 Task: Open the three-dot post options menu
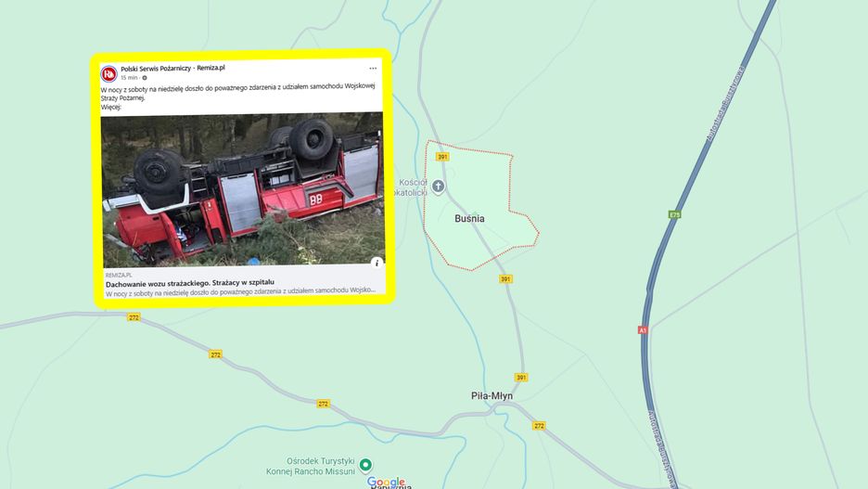[x=373, y=69]
